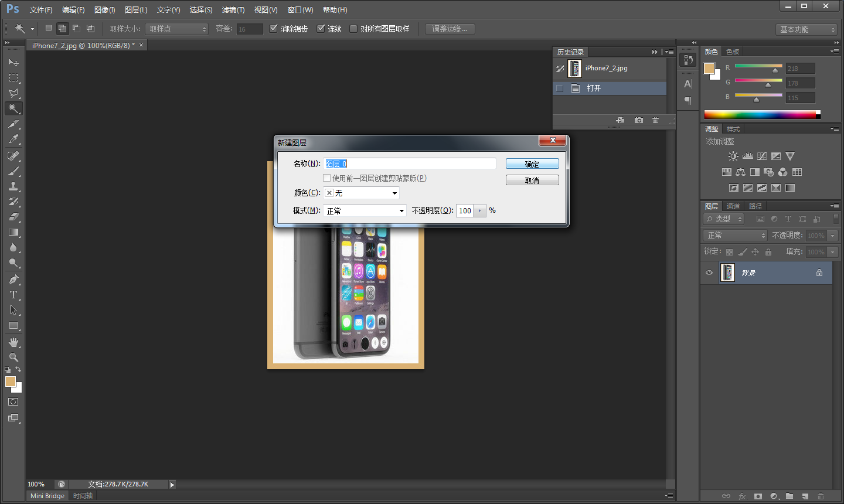Click the layer name input field
This screenshot has height=504, width=844.
(x=410, y=164)
